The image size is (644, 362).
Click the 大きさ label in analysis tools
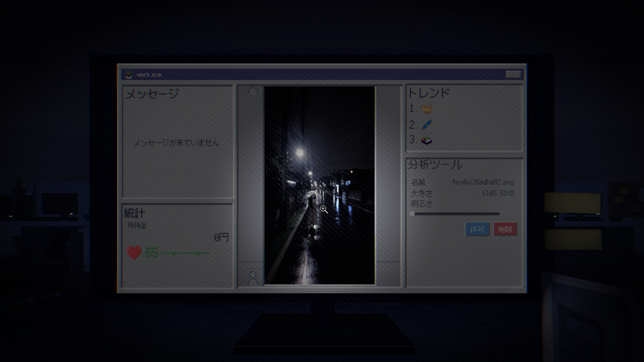[x=422, y=193]
